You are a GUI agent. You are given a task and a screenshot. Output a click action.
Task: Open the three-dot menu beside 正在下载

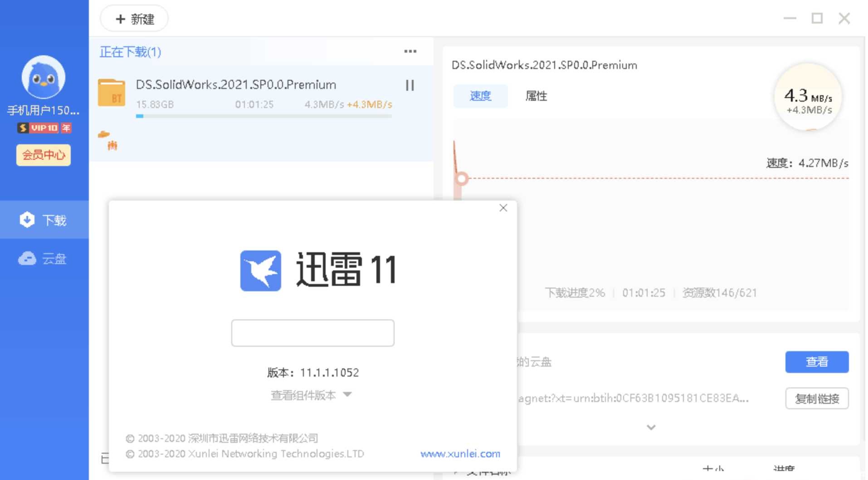[x=410, y=52]
